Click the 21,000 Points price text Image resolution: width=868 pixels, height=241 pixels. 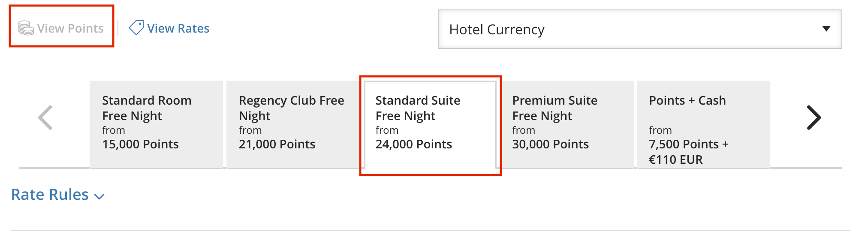[277, 144]
